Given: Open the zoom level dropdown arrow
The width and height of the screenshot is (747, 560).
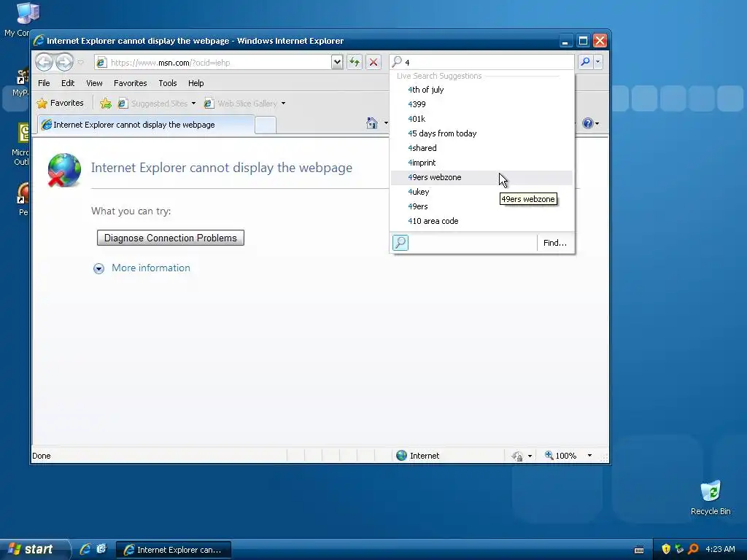Looking at the screenshot, I should coord(589,456).
